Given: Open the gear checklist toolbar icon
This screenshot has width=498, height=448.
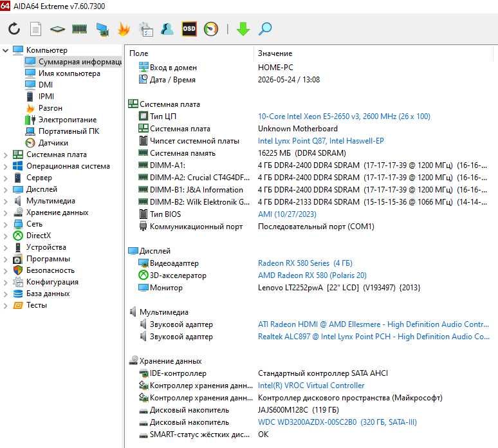Looking at the screenshot, I should click(146, 29).
